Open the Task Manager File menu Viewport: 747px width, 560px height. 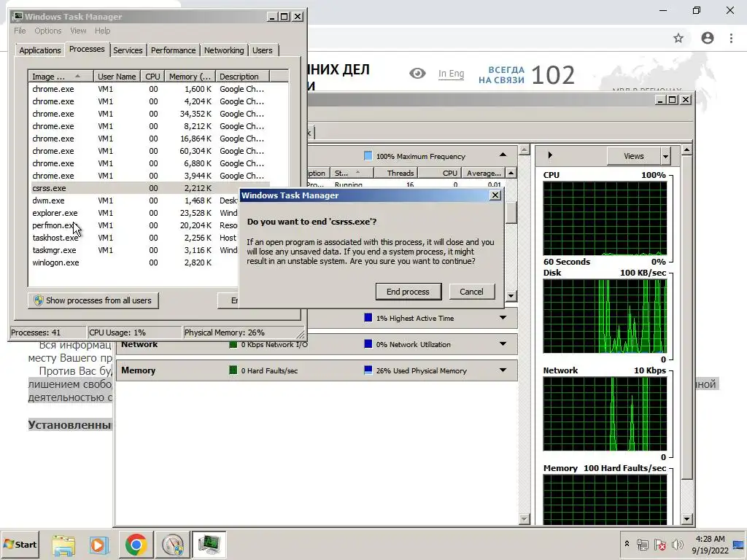point(20,31)
